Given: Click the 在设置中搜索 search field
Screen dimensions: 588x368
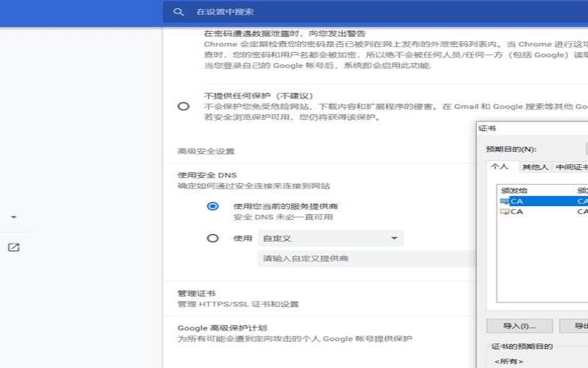Looking at the screenshot, I should click(x=375, y=12).
